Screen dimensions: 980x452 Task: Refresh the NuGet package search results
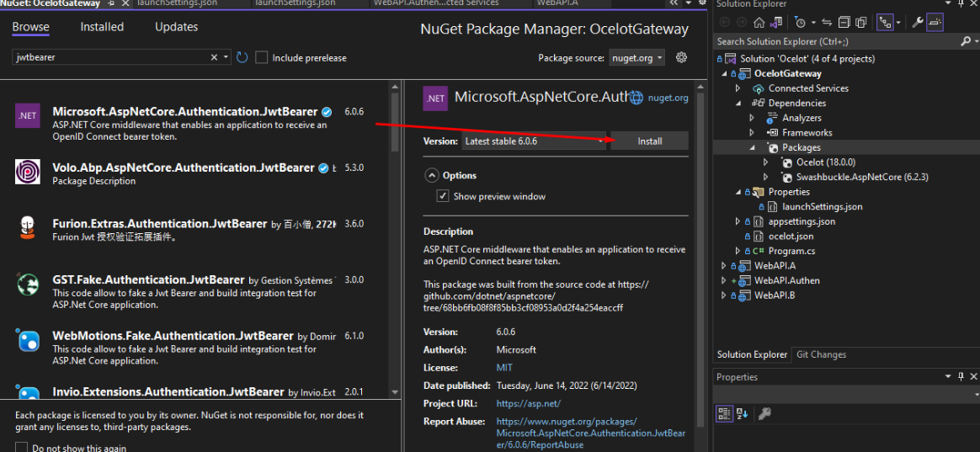point(242,57)
